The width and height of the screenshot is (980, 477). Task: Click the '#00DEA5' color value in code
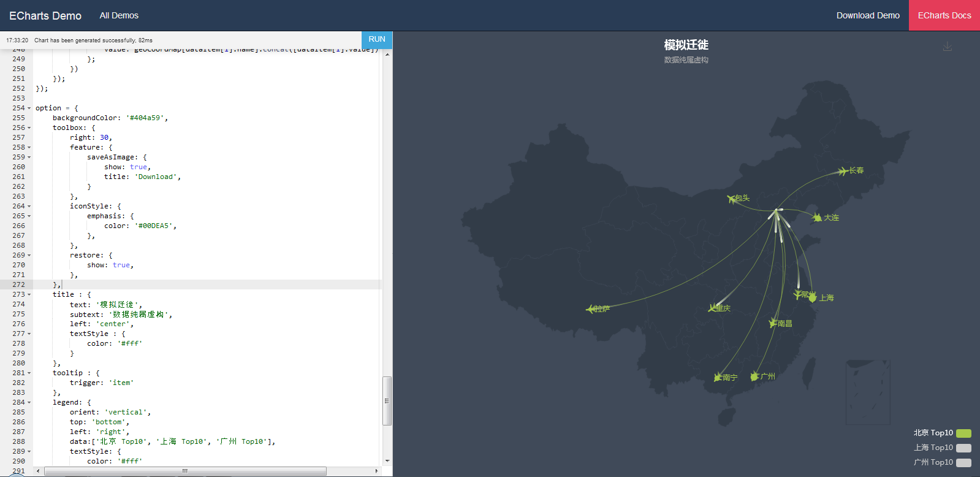pyautogui.click(x=153, y=226)
